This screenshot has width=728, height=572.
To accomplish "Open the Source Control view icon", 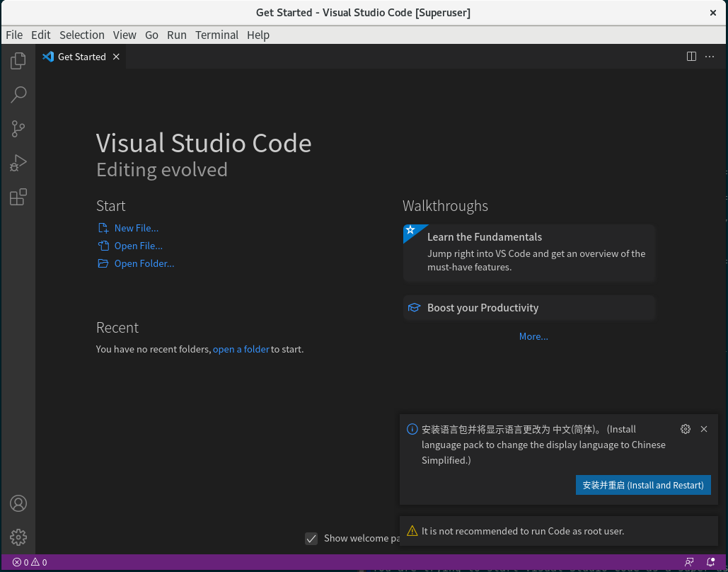I will (x=18, y=129).
